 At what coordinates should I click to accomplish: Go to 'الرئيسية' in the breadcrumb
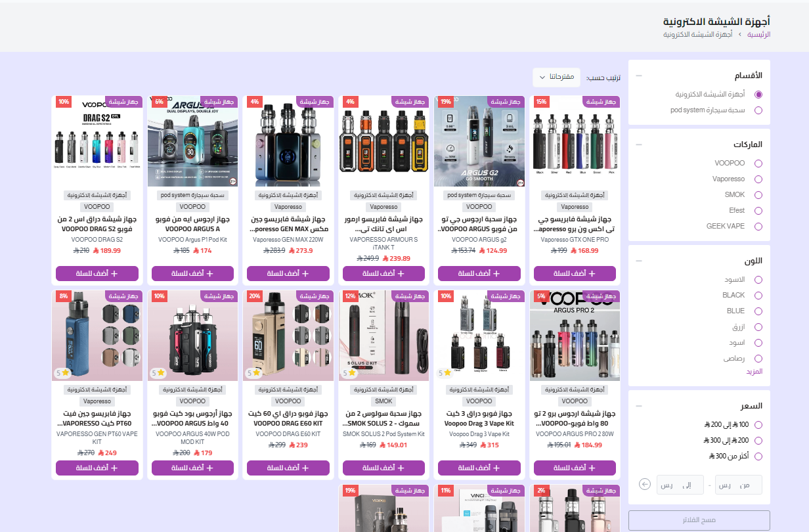coord(758,34)
